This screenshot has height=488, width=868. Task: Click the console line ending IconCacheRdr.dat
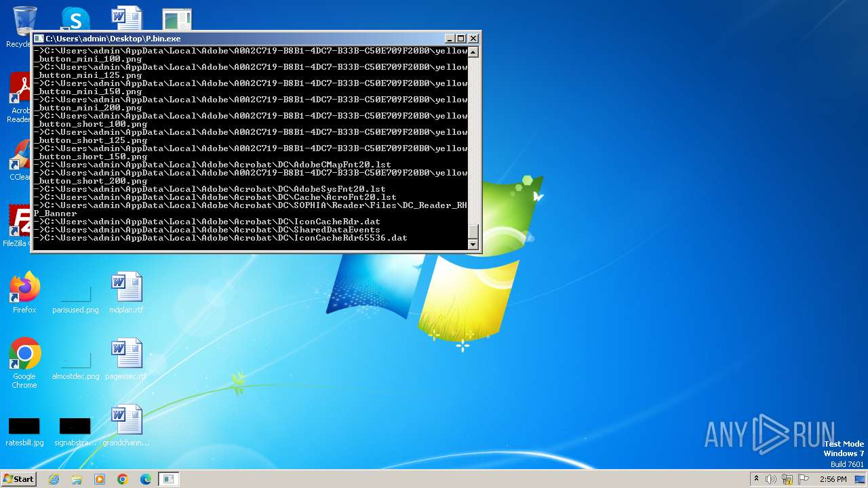click(207, 222)
